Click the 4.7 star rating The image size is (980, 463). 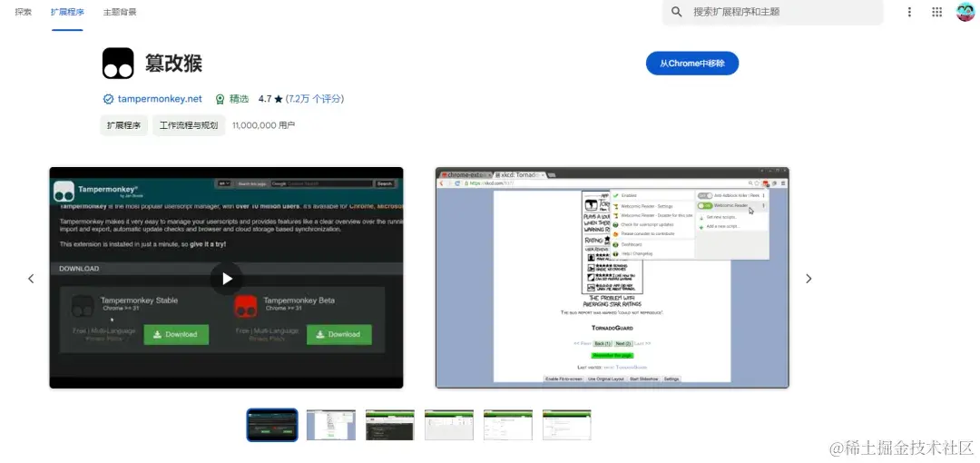click(270, 99)
